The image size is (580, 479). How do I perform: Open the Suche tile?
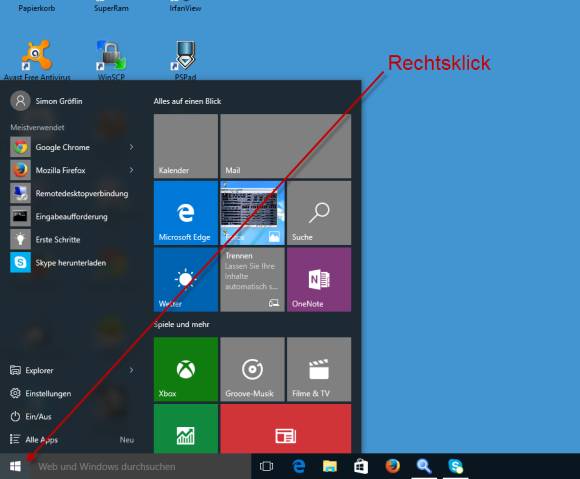[x=319, y=213]
